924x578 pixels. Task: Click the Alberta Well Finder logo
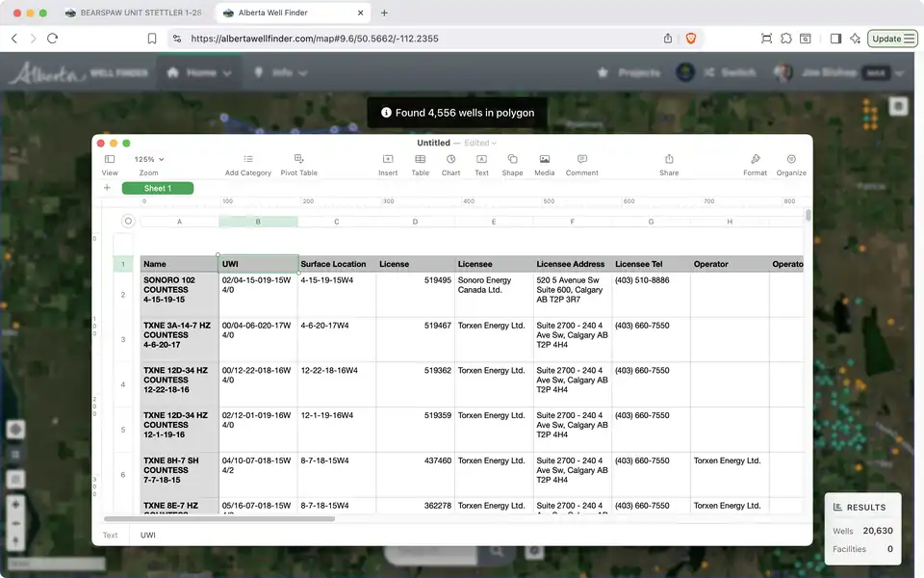click(x=78, y=73)
